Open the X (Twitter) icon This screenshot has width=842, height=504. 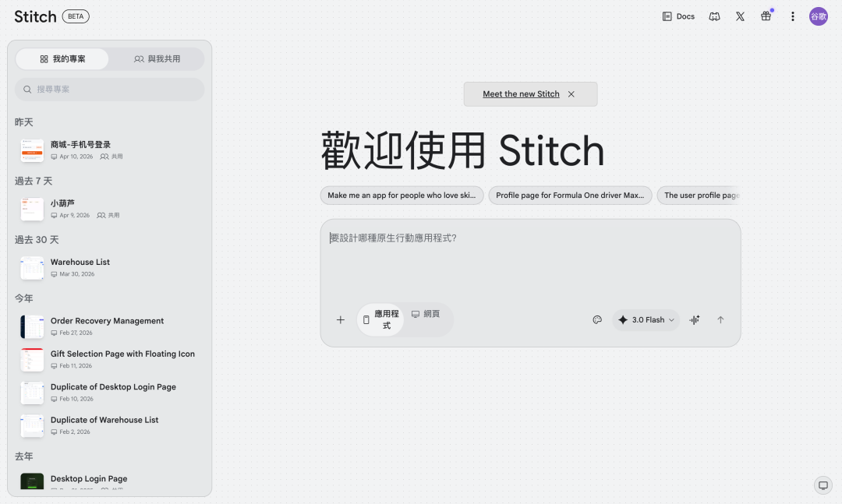(740, 16)
